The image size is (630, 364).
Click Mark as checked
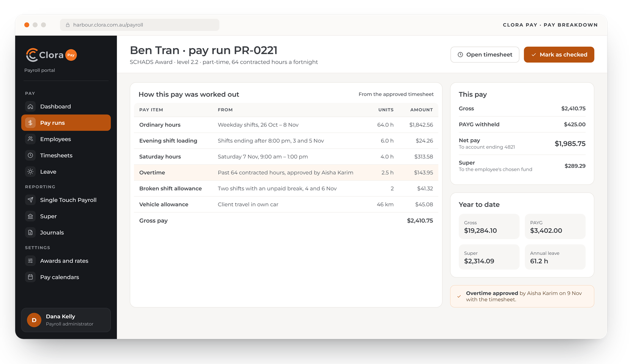coord(559,55)
